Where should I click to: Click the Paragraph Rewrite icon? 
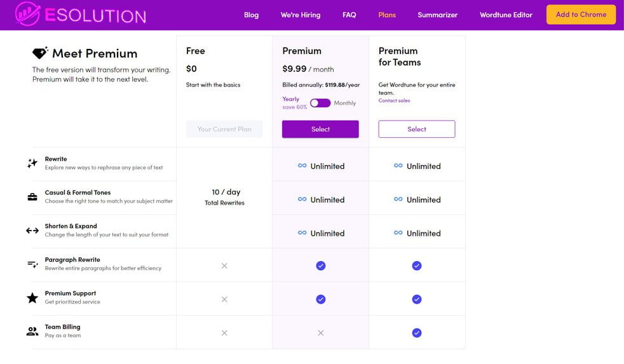point(32,264)
